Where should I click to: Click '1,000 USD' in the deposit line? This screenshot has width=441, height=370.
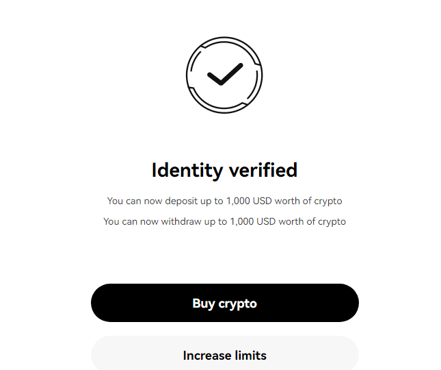(x=249, y=201)
